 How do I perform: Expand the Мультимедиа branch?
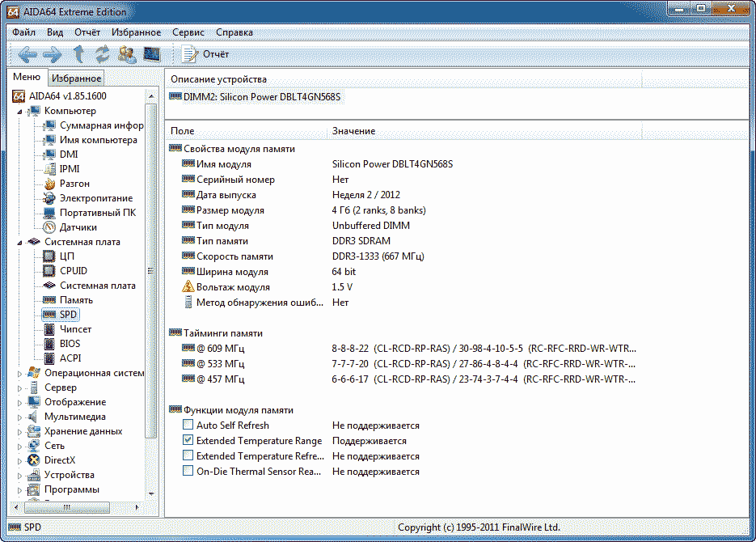[x=19, y=417]
